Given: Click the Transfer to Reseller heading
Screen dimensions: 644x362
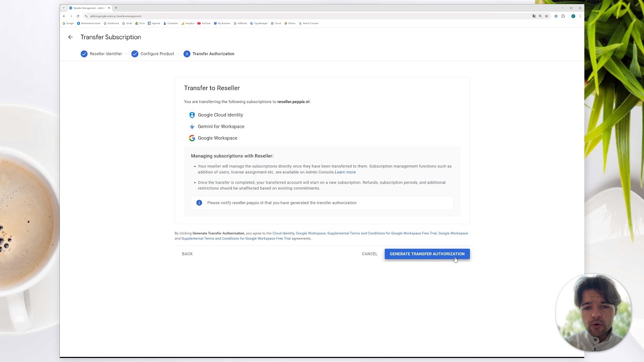Looking at the screenshot, I should pos(212,88).
